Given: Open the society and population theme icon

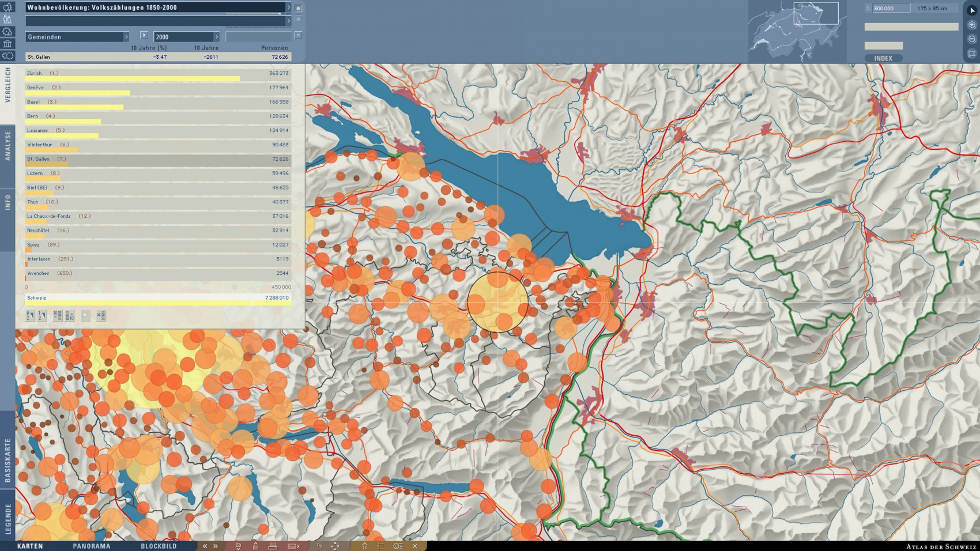Looking at the screenshot, I should (7, 19).
